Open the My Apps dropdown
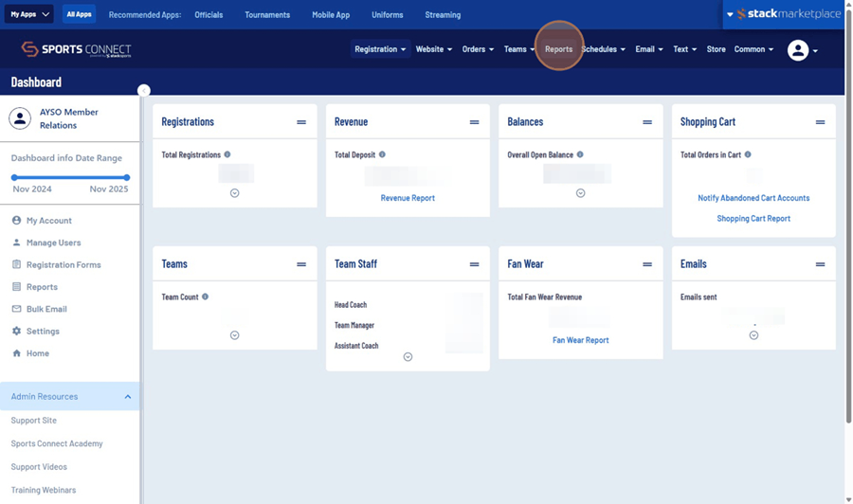 coord(28,14)
